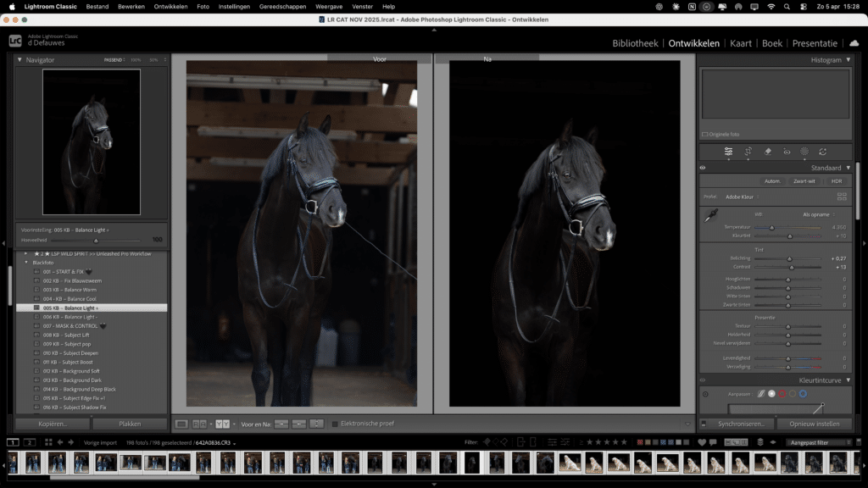Screen dimensions: 868x488
Task: Open the crop overlay tool
Action: tap(748, 152)
